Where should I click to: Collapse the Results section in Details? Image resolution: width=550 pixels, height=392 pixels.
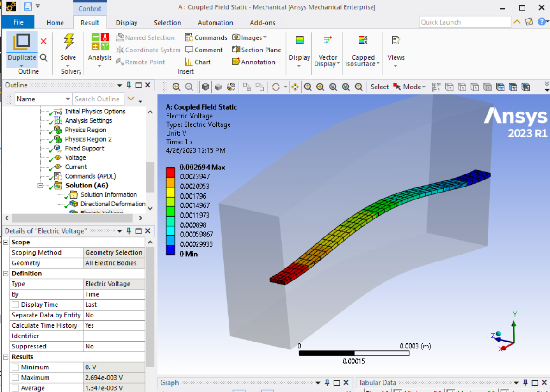[6, 357]
